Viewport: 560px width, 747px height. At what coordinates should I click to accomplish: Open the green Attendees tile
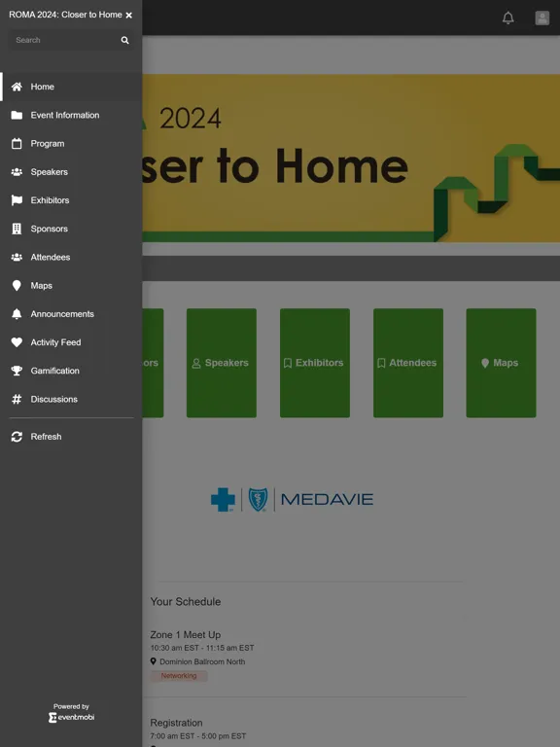(408, 363)
